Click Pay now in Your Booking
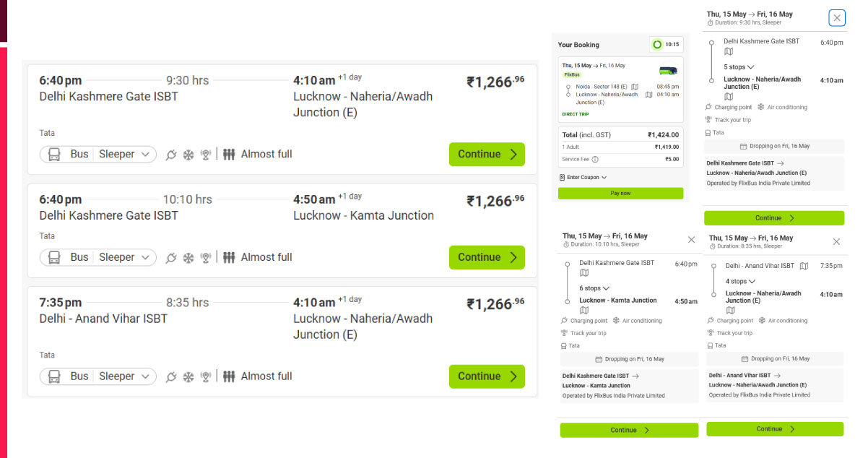Viewport: 868px width, 458px height. pyautogui.click(x=621, y=194)
